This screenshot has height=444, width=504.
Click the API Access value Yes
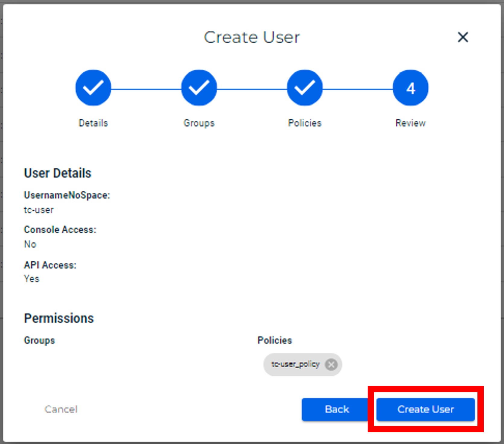point(32,279)
